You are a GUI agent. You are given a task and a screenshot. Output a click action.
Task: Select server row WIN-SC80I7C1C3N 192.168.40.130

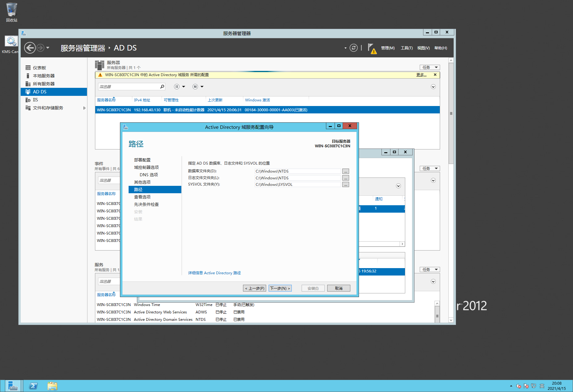pos(267,110)
